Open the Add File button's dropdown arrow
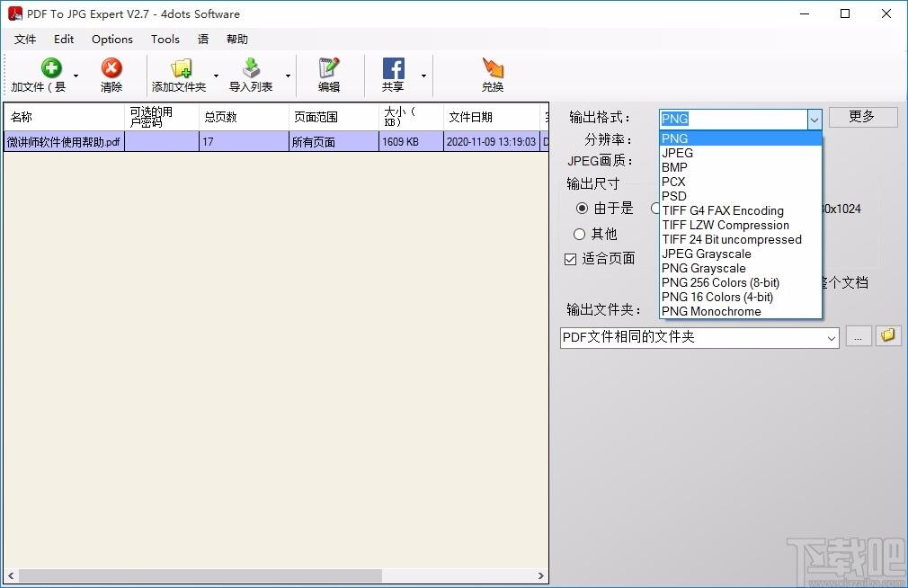This screenshot has width=908, height=588. (x=76, y=76)
